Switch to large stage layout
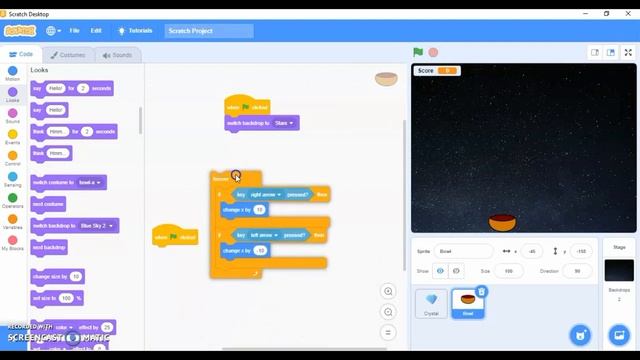640x360 pixels. (611, 53)
